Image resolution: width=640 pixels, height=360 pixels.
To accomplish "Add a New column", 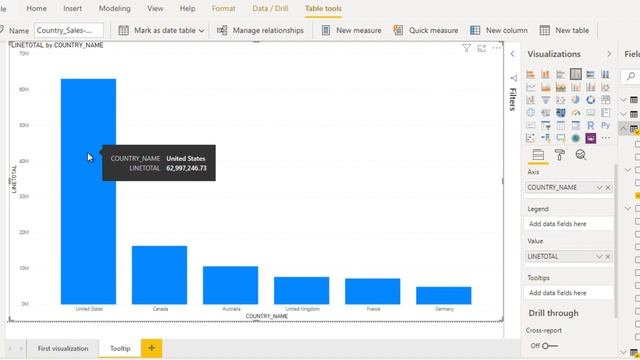I will coord(499,30).
